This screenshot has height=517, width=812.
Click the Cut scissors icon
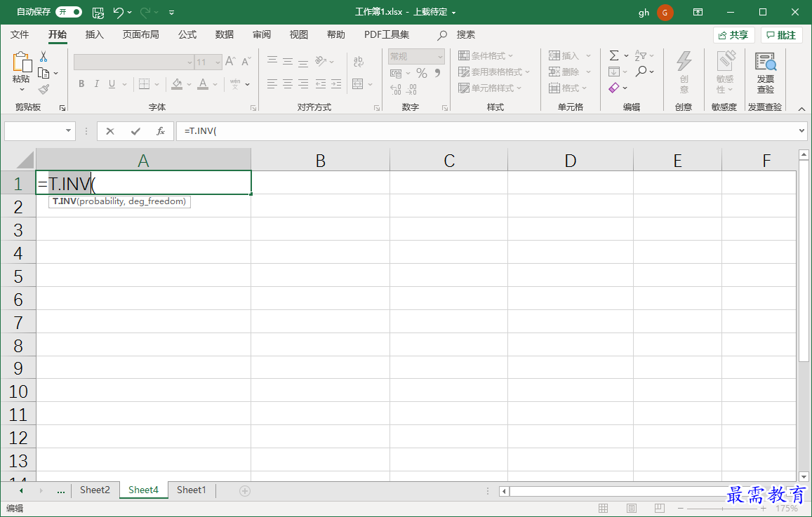[x=44, y=56]
